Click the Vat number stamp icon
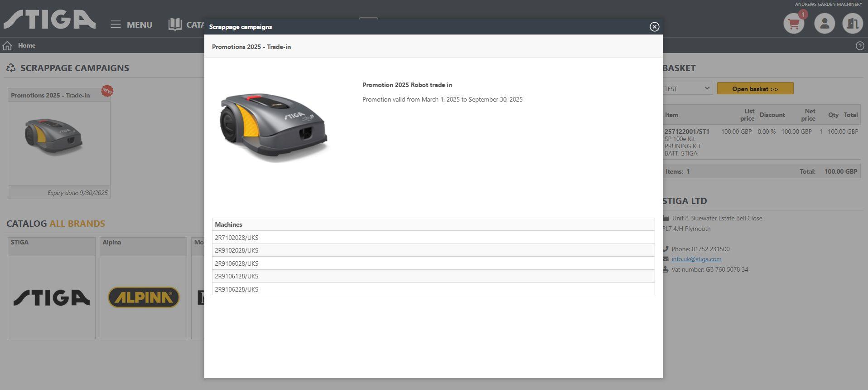Viewport: 868px width, 390px height. coord(665,269)
